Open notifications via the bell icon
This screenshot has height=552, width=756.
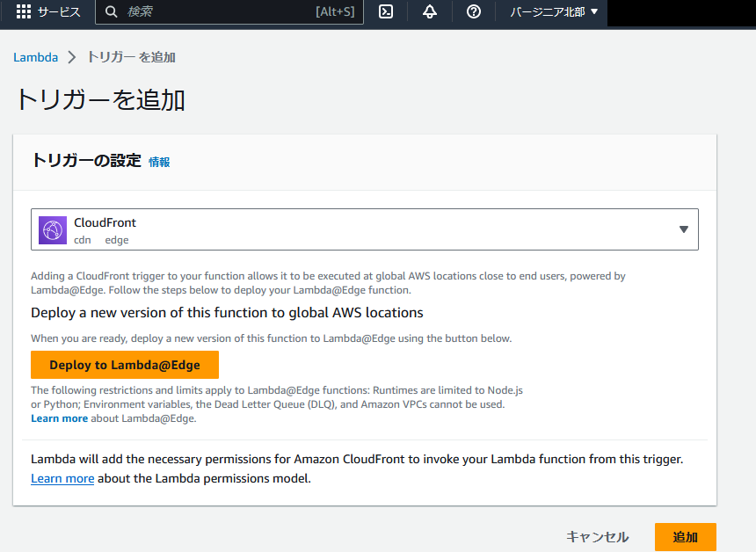429,12
